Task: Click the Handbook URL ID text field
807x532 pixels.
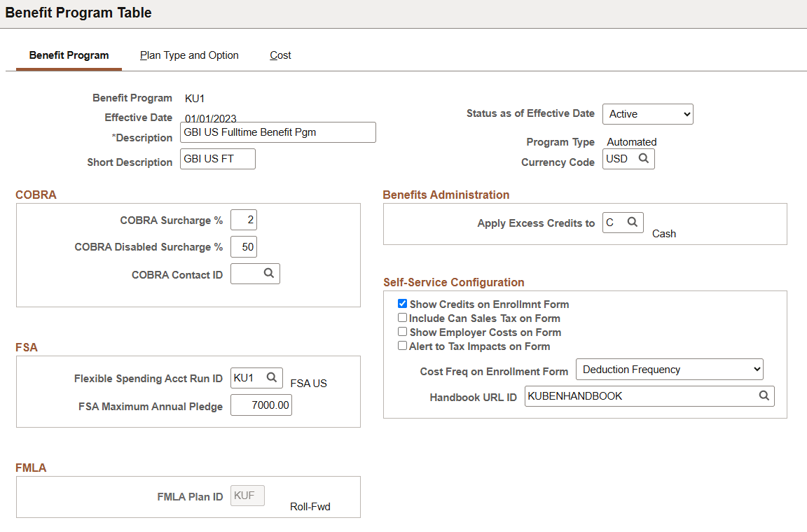Action: 641,396
